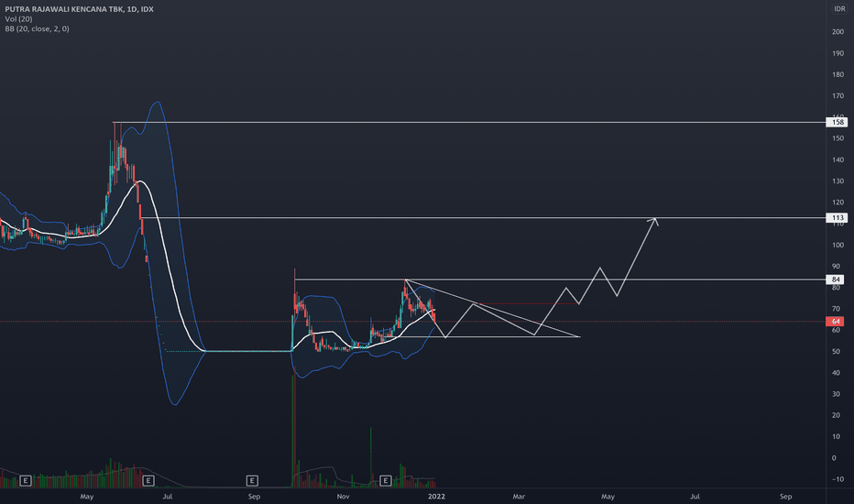854x504 pixels.
Task: Click the earnings marker near December
Action: click(386, 480)
